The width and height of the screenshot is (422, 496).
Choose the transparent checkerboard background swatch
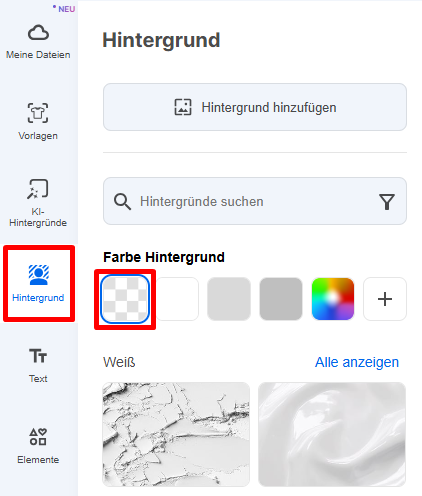click(x=125, y=299)
